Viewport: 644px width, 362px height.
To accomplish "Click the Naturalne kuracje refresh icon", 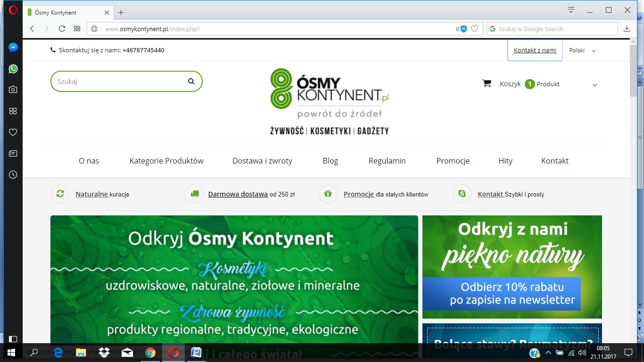I will (x=60, y=194).
